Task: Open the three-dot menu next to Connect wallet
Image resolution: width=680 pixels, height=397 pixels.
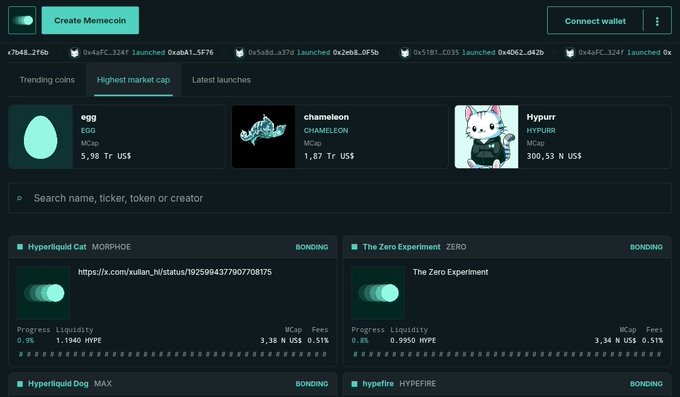Action: [657, 21]
